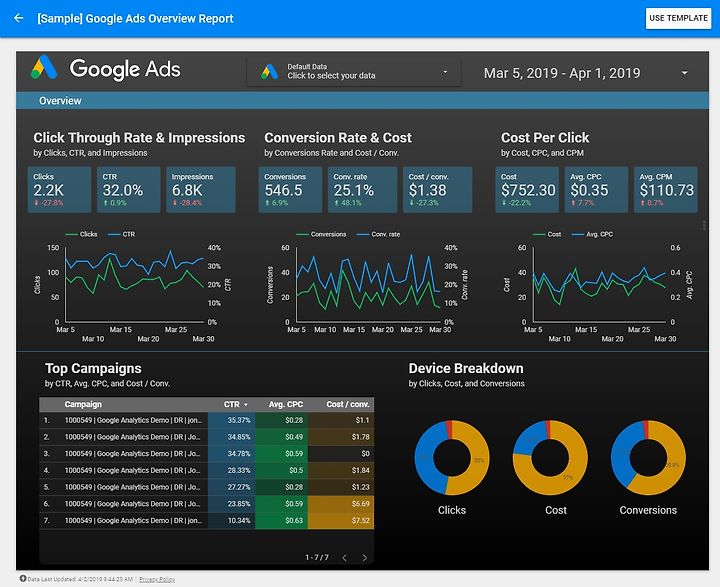Click the Conversion Rate & Cost heading
The image size is (720, 587).
point(338,138)
